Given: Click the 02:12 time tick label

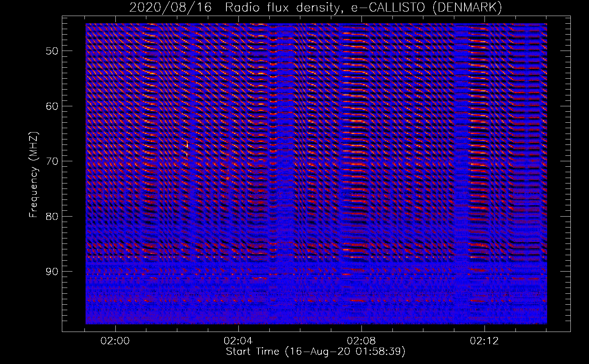Looking at the screenshot, I should [x=485, y=341].
